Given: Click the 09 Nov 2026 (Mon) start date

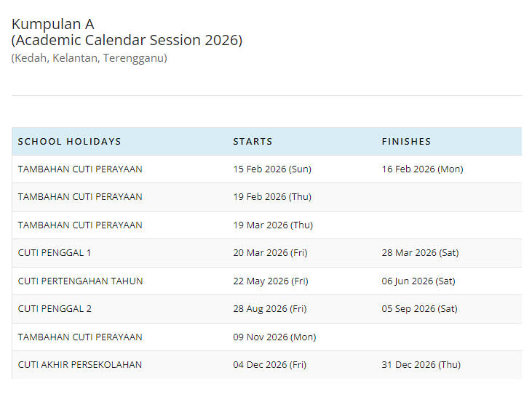Looking at the screenshot, I should coord(274,337).
